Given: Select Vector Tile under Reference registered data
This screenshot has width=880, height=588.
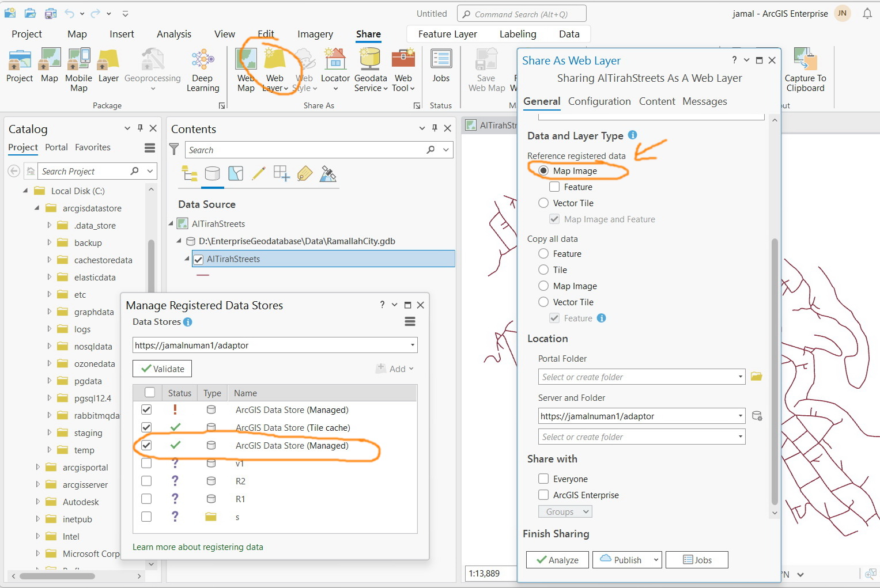Looking at the screenshot, I should [x=543, y=203].
